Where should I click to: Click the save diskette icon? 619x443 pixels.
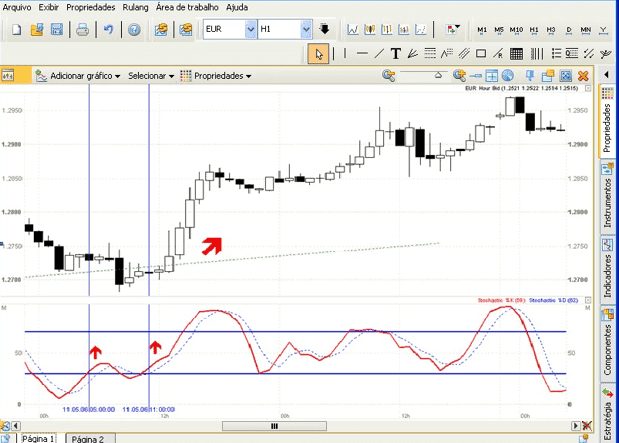tap(59, 29)
